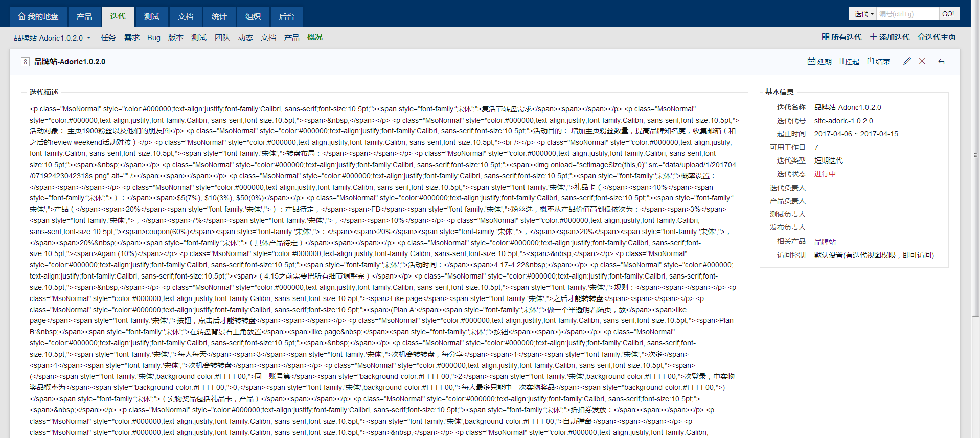This screenshot has width=980, height=438.
Task: Click 挂起 to suspend iteration
Action: pos(849,61)
